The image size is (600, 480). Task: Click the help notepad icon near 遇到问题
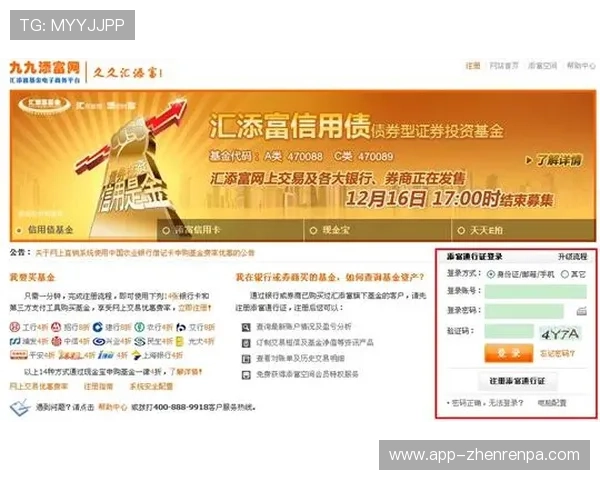[20, 407]
